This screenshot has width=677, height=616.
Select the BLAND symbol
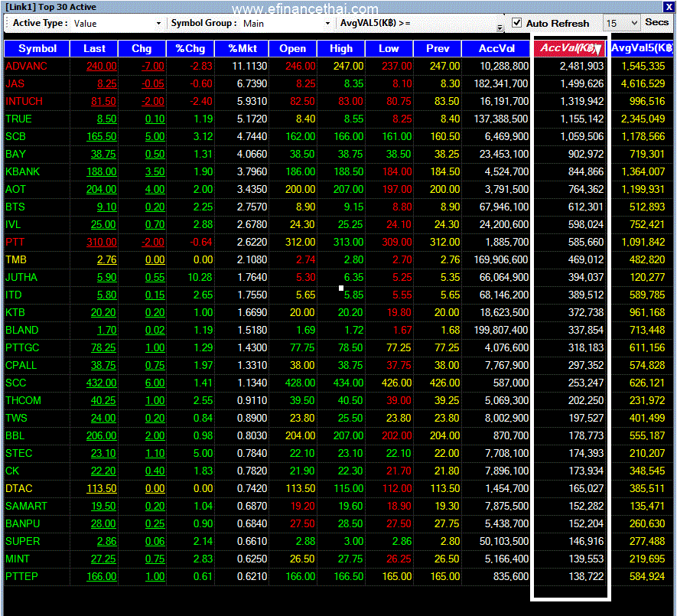22,330
